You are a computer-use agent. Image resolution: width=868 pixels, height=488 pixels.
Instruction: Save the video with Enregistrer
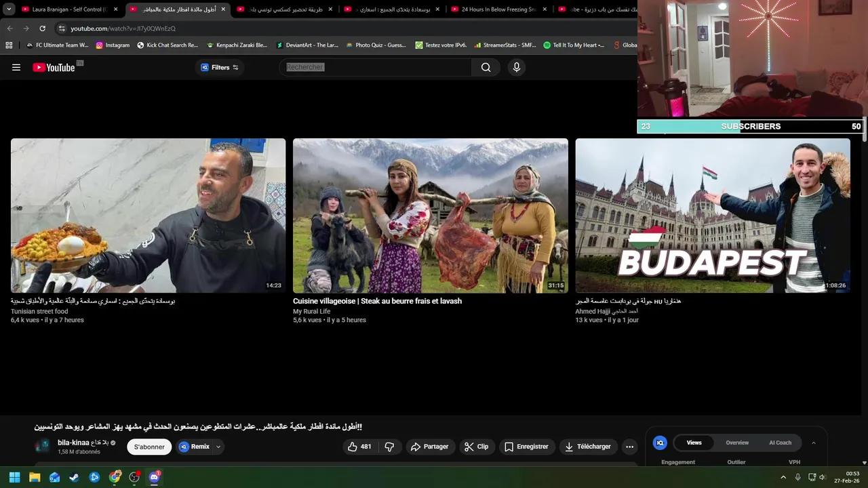(526, 447)
